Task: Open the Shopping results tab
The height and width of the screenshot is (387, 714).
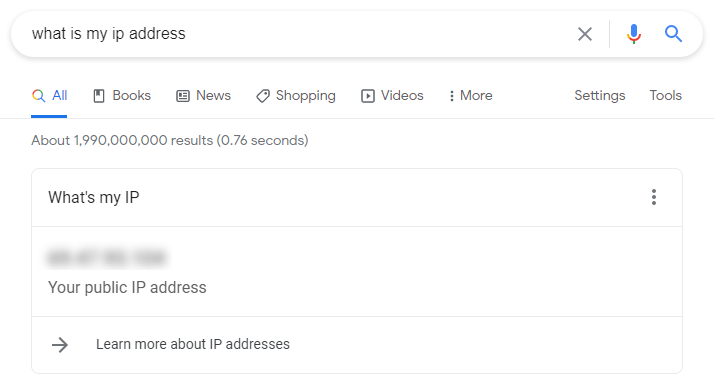Action: [x=296, y=96]
